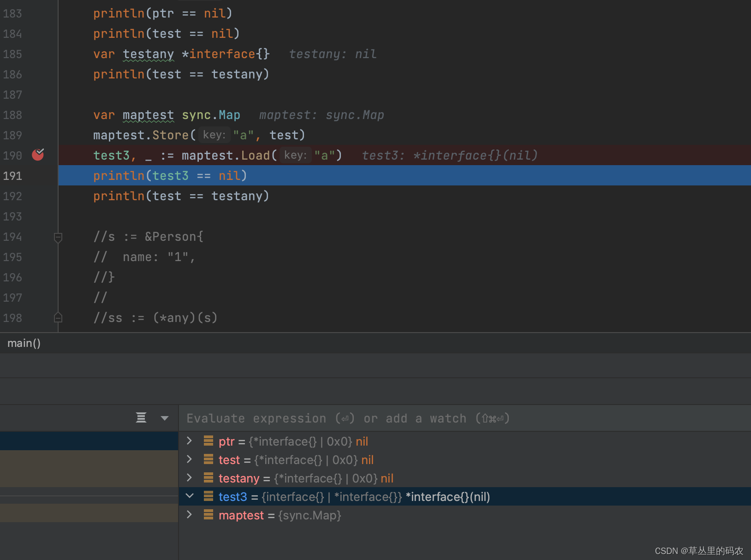Viewport: 751px width, 560px height.
Task: Collapse the test3 variable node
Action: pos(189,496)
